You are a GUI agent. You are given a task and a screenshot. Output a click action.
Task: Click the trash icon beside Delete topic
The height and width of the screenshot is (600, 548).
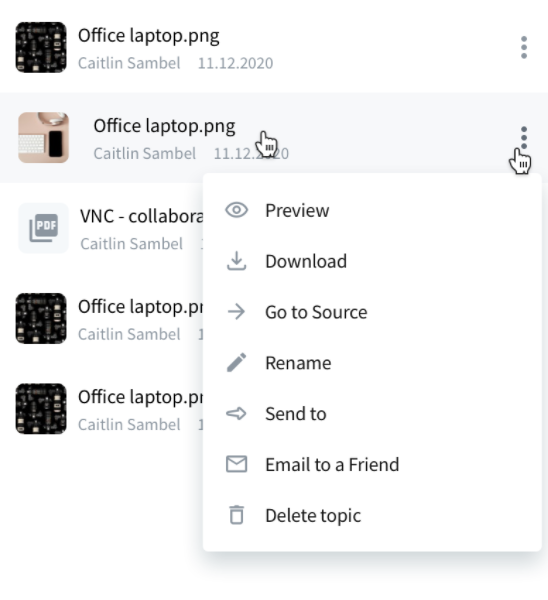pos(236,515)
